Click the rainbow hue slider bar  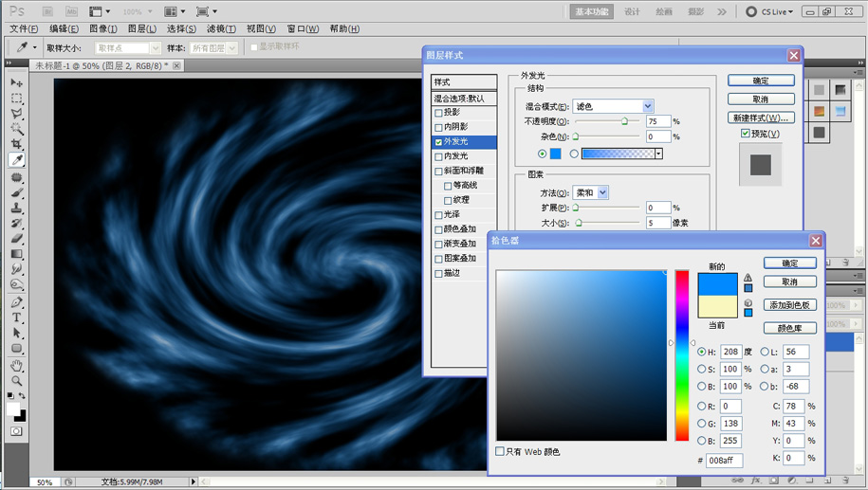[681, 355]
